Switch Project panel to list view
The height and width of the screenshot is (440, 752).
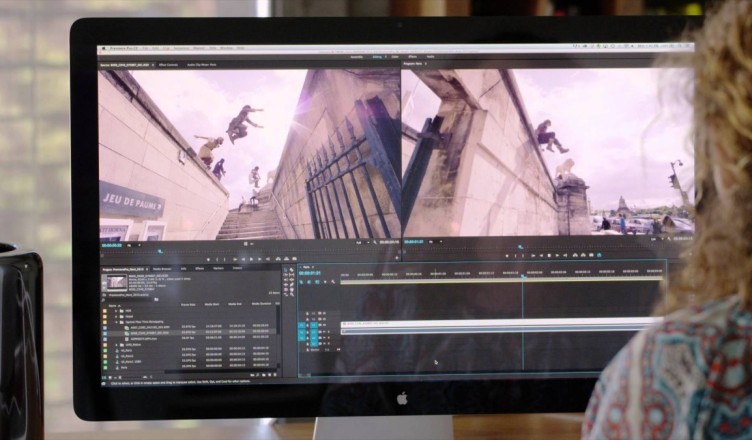click(x=104, y=377)
